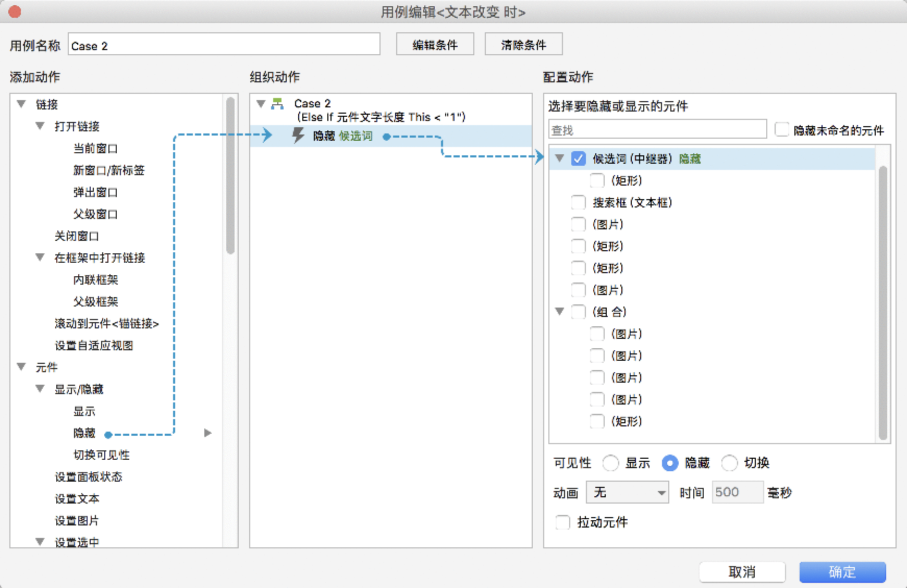This screenshot has width=907, height=588.
Task: Collapse the 元件 category
Action: (21, 367)
